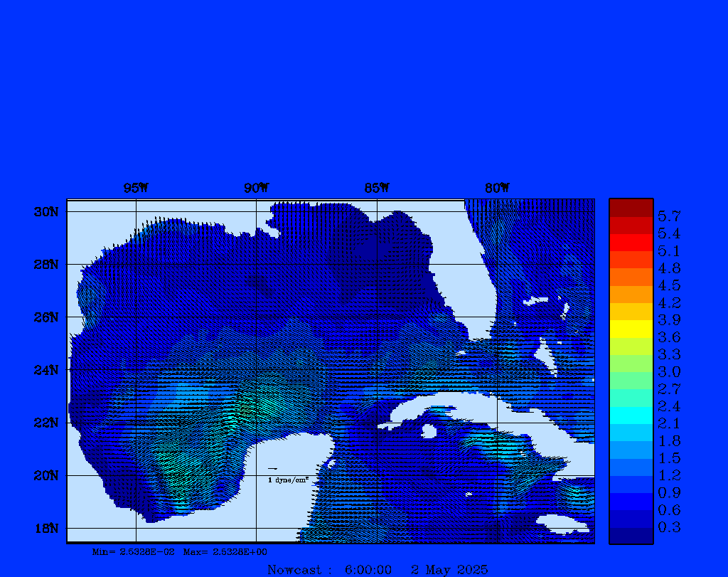728x577 pixels.
Task: Click the 95W longitude label
Action: [136, 189]
